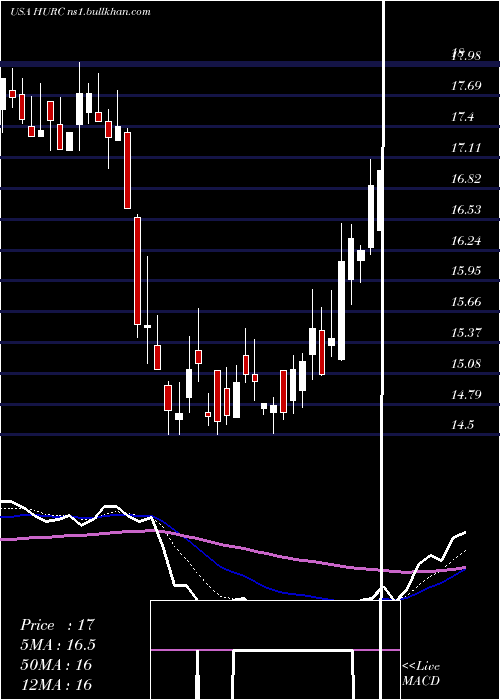Screen dimensions: 500x700
Task: Click the 15.37 price axis label
Action: [466, 333]
